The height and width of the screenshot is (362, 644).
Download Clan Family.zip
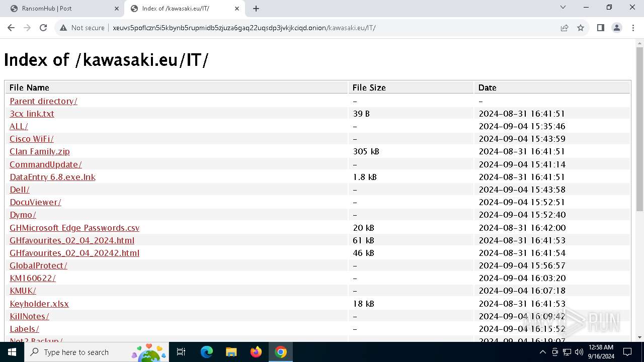pos(40,151)
